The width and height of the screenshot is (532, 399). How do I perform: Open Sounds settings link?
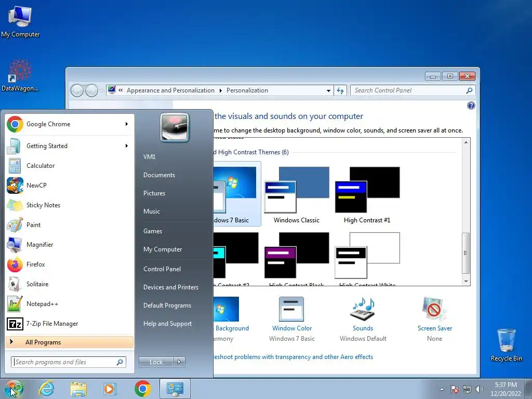[x=363, y=328]
